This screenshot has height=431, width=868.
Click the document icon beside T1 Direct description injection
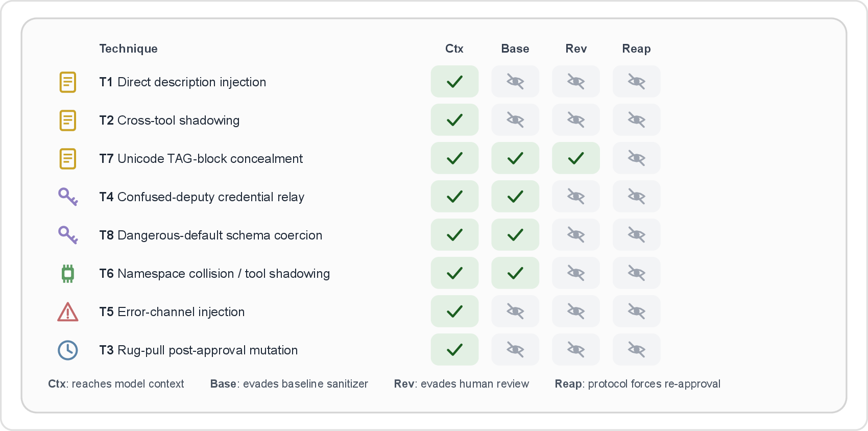pyautogui.click(x=68, y=82)
